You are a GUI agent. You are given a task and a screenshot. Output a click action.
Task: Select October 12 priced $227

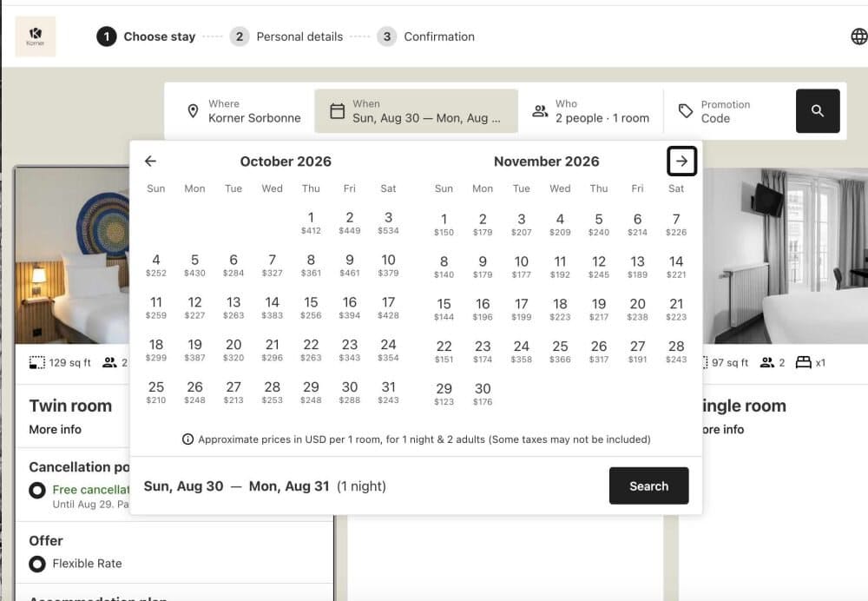pyautogui.click(x=194, y=307)
